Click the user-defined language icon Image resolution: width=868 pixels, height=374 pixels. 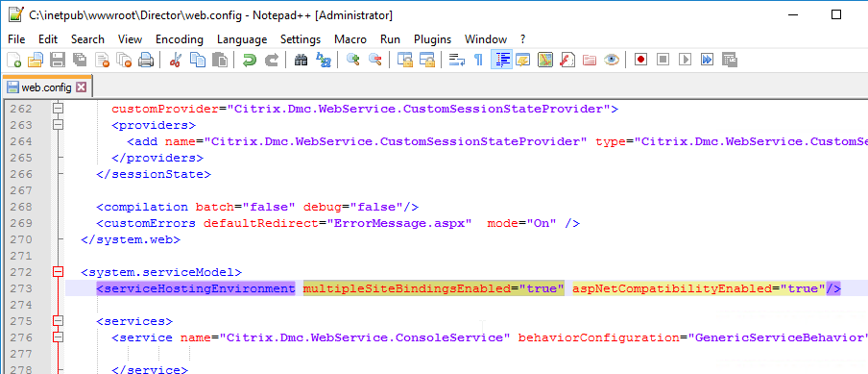pyautogui.click(x=523, y=60)
